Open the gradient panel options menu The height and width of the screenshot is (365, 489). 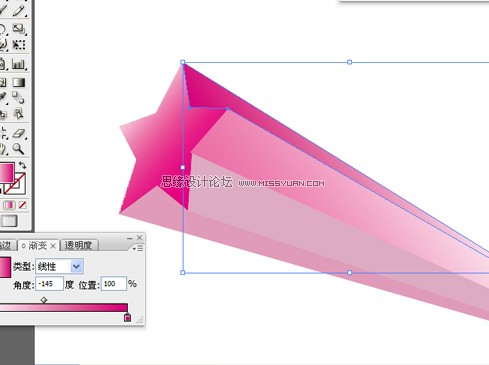[x=138, y=248]
